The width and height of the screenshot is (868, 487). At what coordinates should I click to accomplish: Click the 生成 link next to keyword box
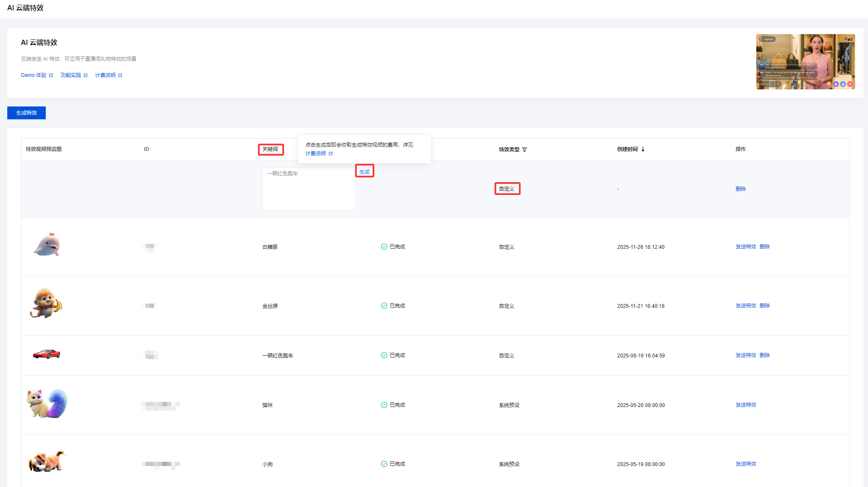(364, 171)
